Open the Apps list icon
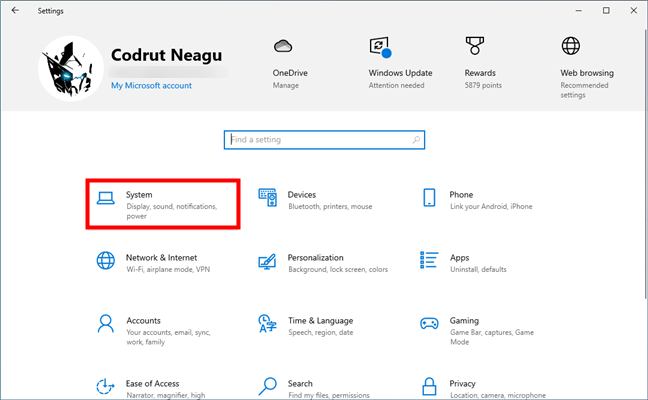648x400 pixels. [429, 260]
